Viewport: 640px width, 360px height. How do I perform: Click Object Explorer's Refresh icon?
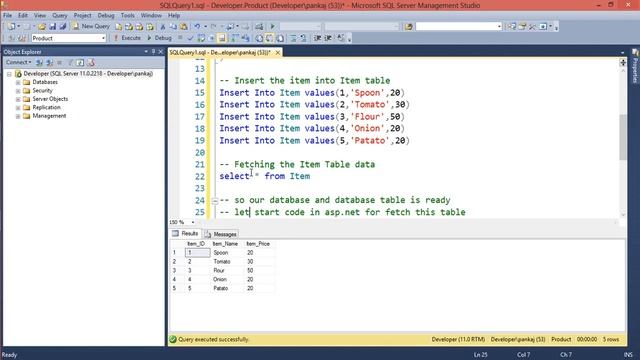pyautogui.click(x=80, y=62)
